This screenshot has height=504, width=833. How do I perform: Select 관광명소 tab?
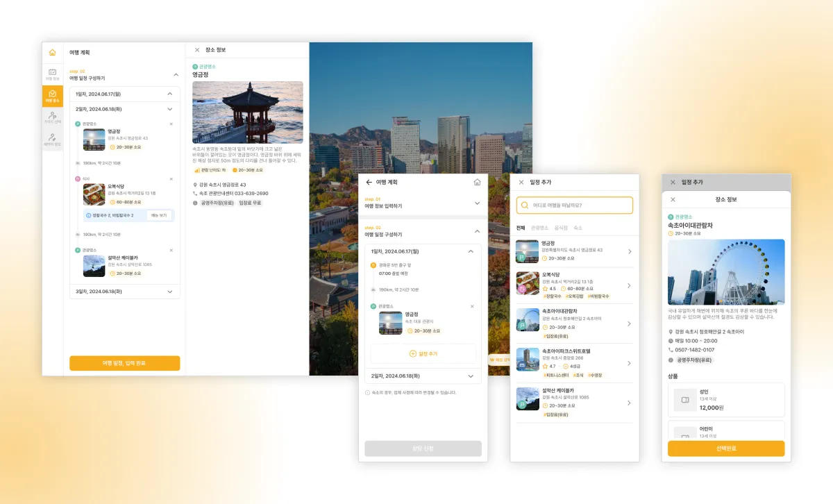click(x=539, y=228)
